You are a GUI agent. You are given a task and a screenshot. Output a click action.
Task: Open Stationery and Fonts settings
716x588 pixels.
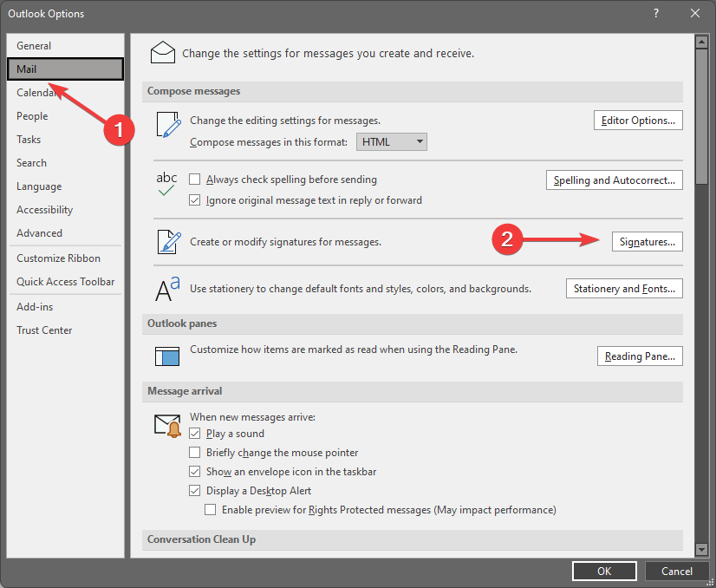pyautogui.click(x=624, y=289)
